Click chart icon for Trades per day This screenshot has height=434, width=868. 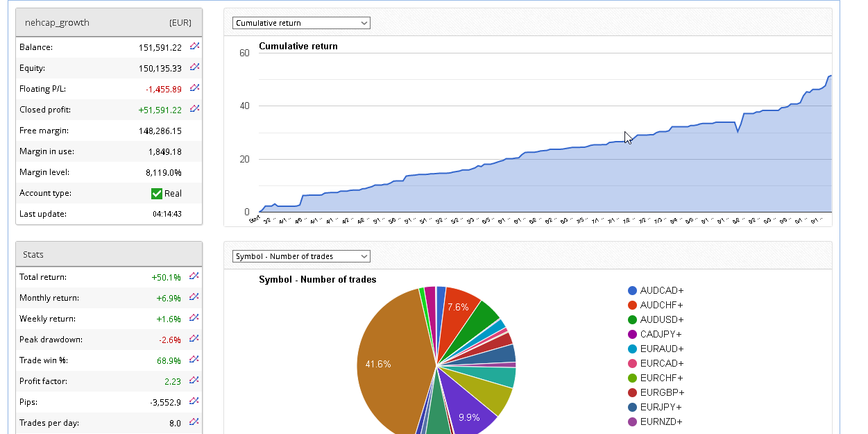coord(194,422)
